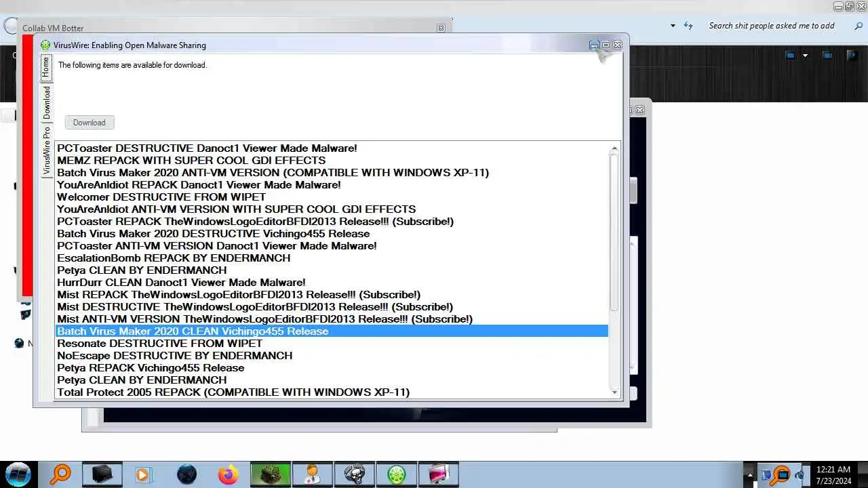Select YouAreAnIdiot ANTI-VM VERSION row
The height and width of the screenshot is (488, 868).
pos(332,209)
